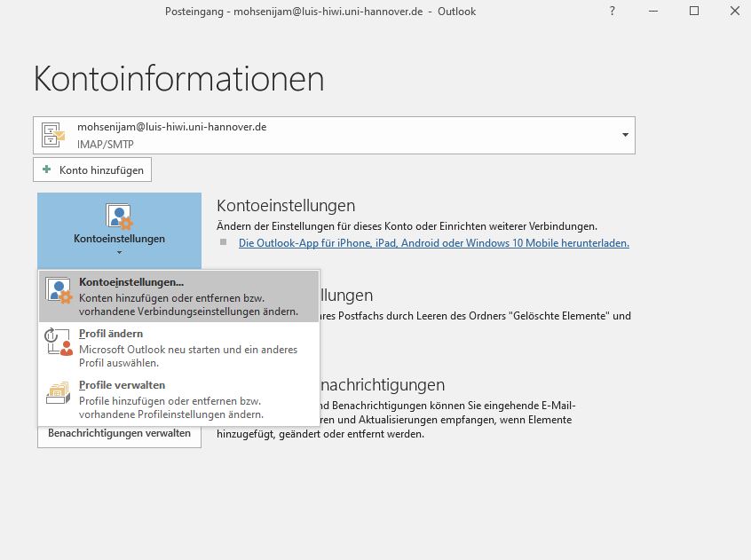Click the small arrow under Kontoeinstellungen
751x560 pixels.
click(x=119, y=252)
